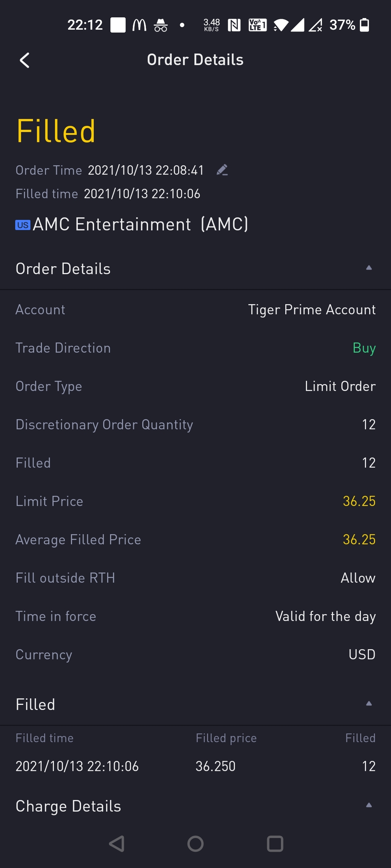Collapse the Charge Details section
The image size is (391, 868).
pyautogui.click(x=369, y=805)
